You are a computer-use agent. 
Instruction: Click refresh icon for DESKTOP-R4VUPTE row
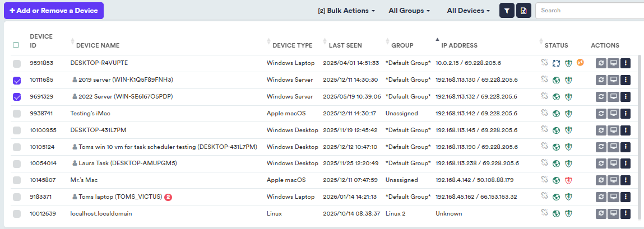tap(601, 63)
